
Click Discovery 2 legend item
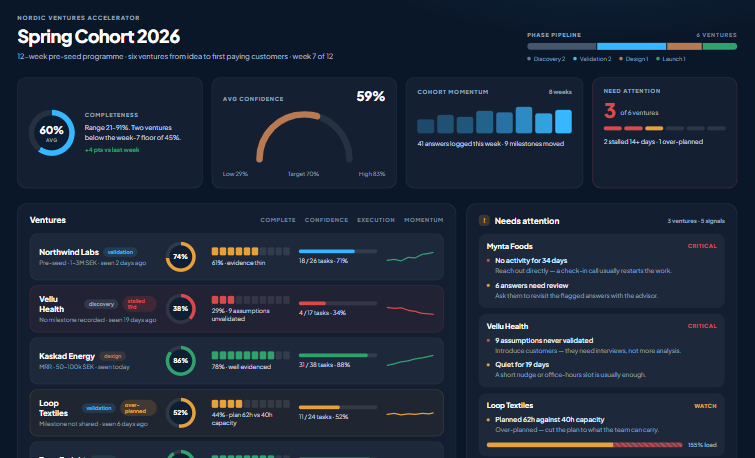click(546, 59)
